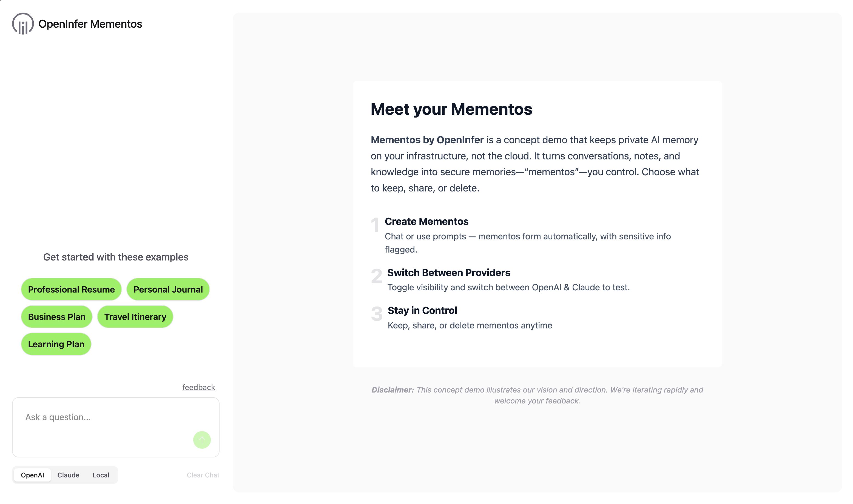Click the Stay in Control step heading
Screen dimensions: 853x504
tap(422, 310)
